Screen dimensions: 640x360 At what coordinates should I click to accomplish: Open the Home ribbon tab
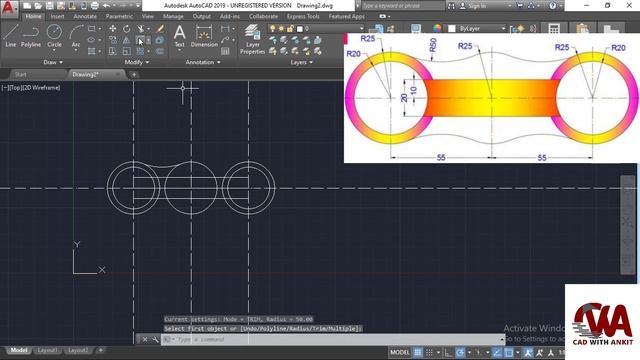pyautogui.click(x=33, y=16)
